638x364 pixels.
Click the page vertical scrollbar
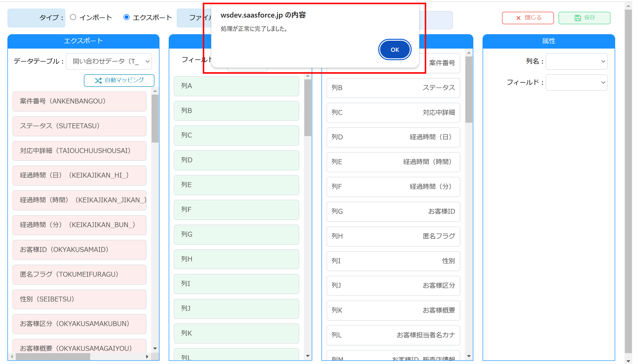coord(628,182)
